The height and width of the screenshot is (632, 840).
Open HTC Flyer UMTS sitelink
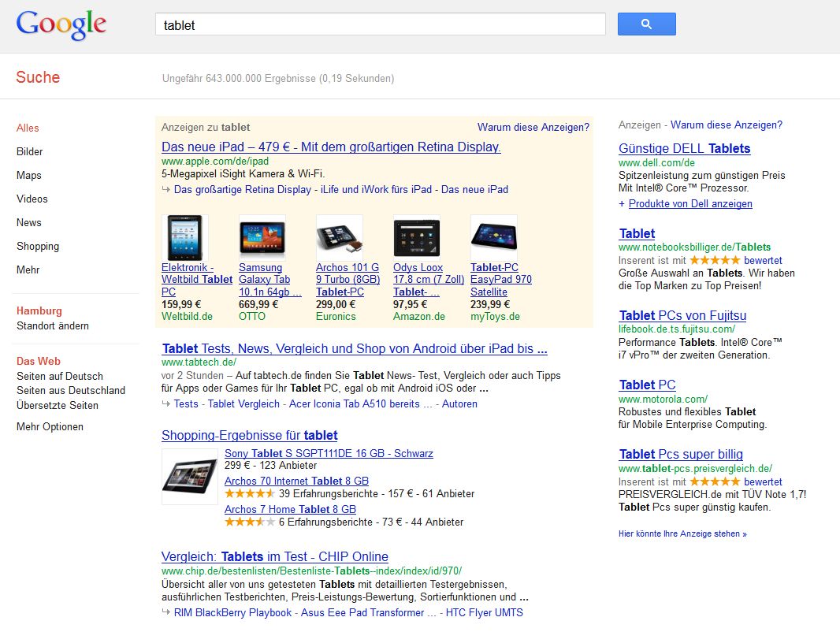click(485, 613)
